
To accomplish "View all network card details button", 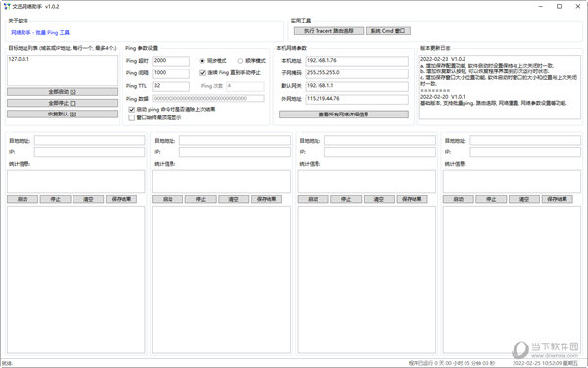I will click(x=344, y=115).
